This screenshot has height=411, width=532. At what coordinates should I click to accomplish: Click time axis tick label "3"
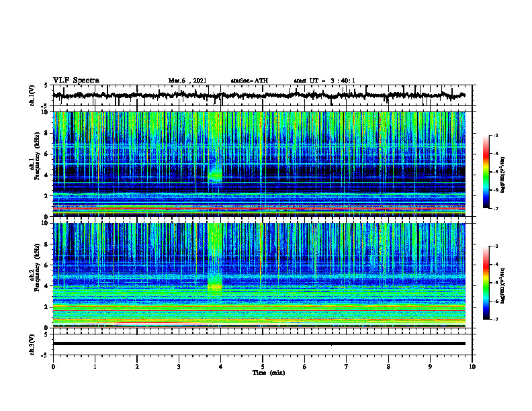click(179, 367)
